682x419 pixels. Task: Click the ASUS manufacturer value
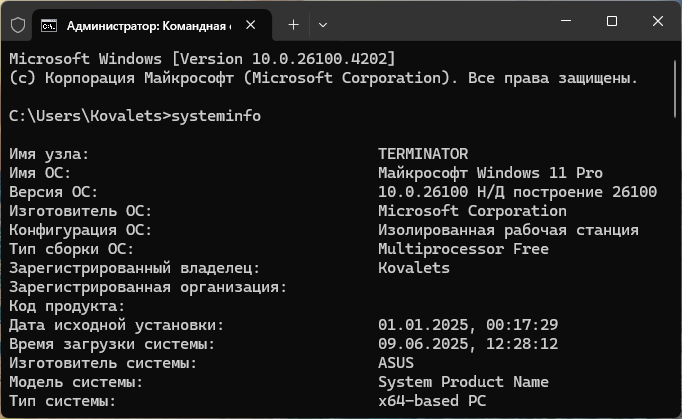[x=396, y=363]
